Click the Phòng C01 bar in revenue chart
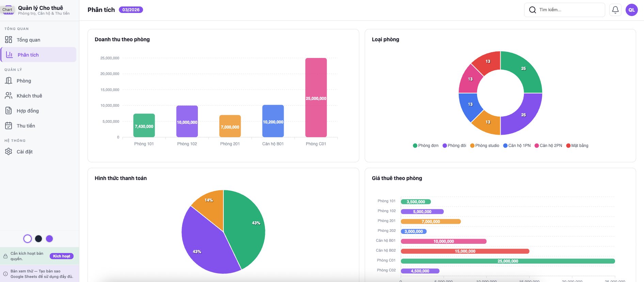The height and width of the screenshot is (282, 644). tap(316, 98)
